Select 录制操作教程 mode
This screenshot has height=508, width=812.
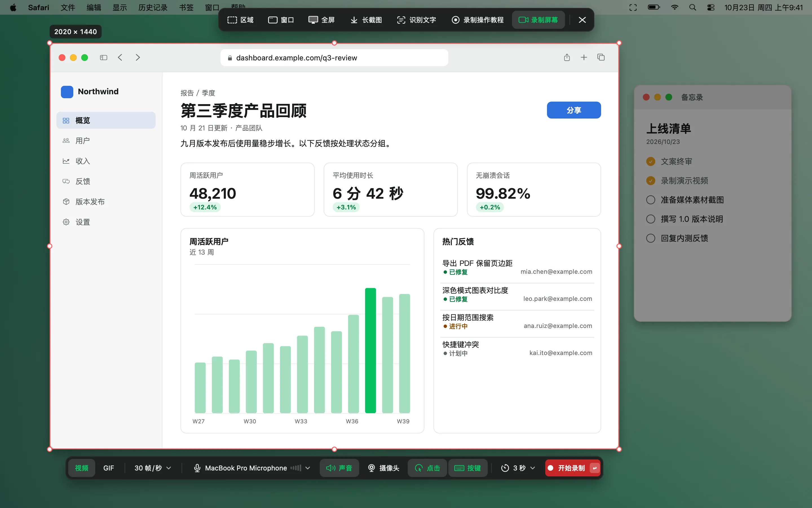(x=477, y=20)
